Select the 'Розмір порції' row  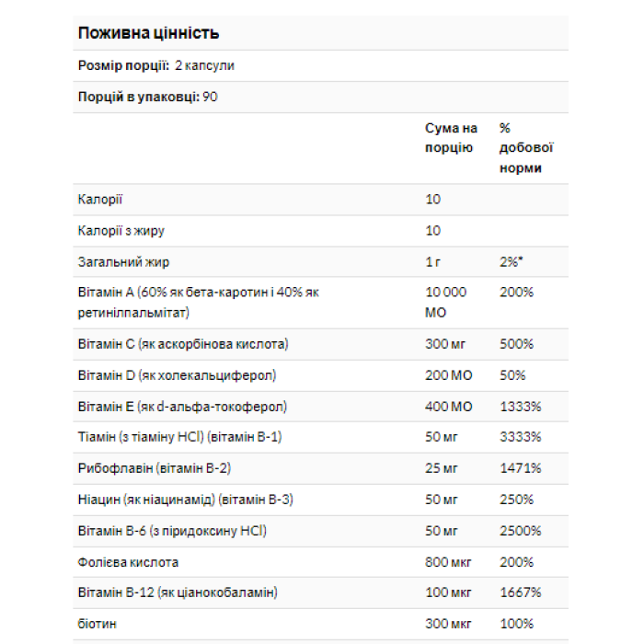(x=155, y=65)
